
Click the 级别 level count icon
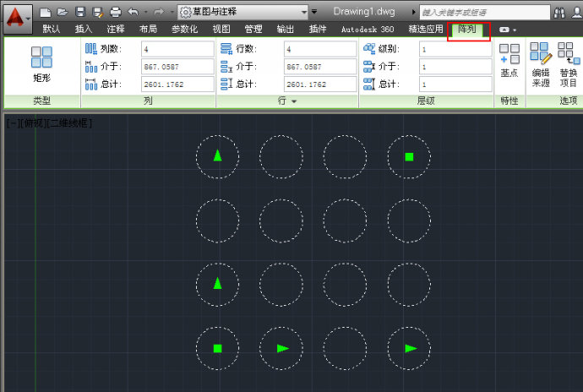point(369,49)
